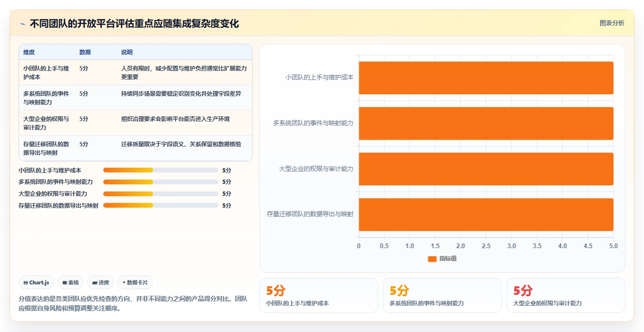Click description 组织治理要求会影响平台能否进入生产环境
Image resolution: width=644 pixels, height=332 pixels.
tap(176, 119)
